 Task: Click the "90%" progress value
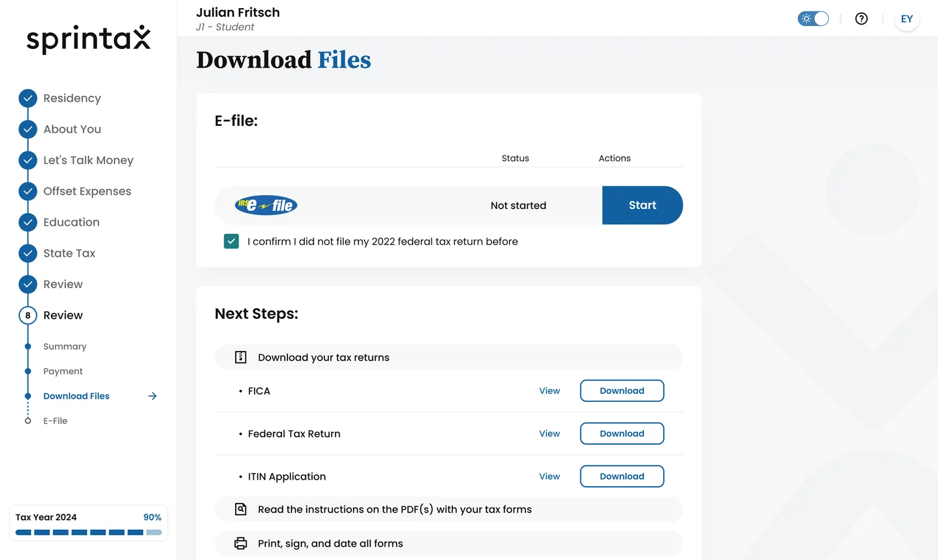[x=152, y=517]
